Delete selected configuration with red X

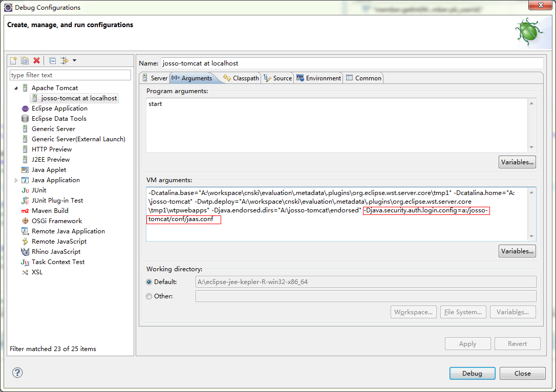pyautogui.click(x=36, y=60)
